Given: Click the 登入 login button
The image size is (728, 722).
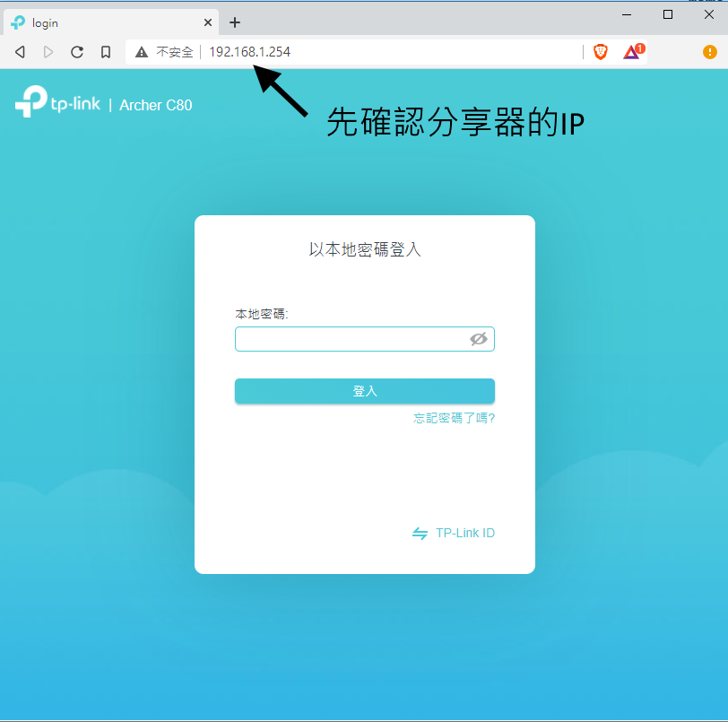Looking at the screenshot, I should coord(365,391).
